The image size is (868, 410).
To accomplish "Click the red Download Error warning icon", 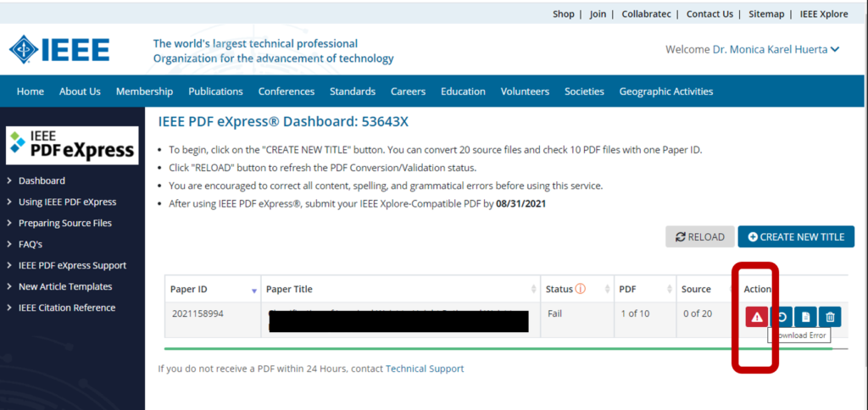I will (x=756, y=317).
